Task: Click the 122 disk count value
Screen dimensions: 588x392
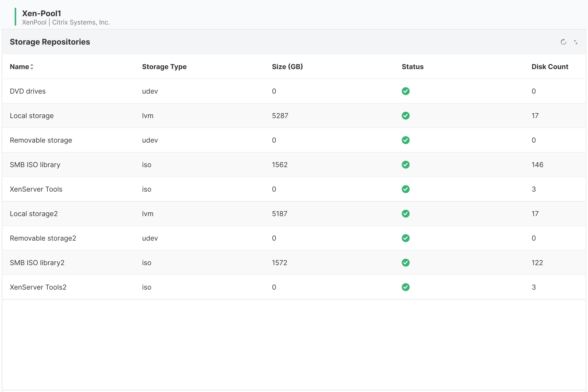Action: click(x=537, y=263)
